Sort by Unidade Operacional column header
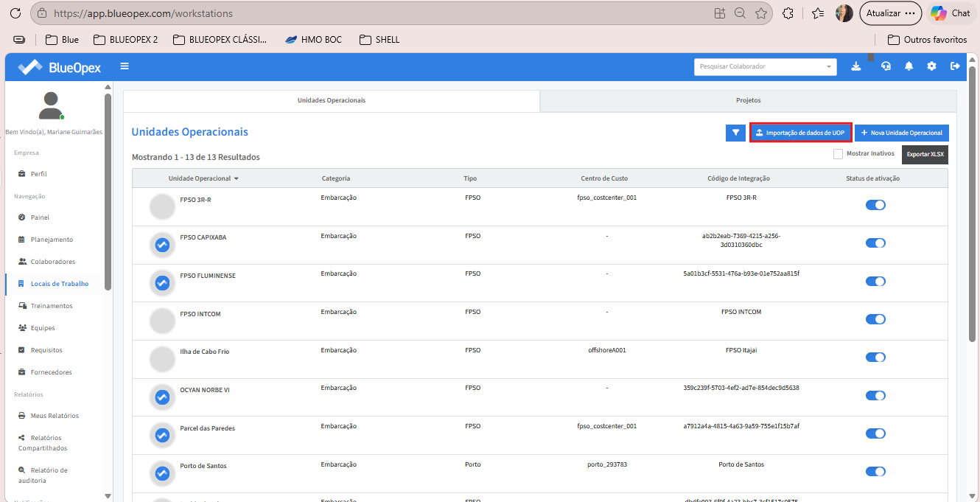This screenshot has height=502, width=980. (203, 178)
